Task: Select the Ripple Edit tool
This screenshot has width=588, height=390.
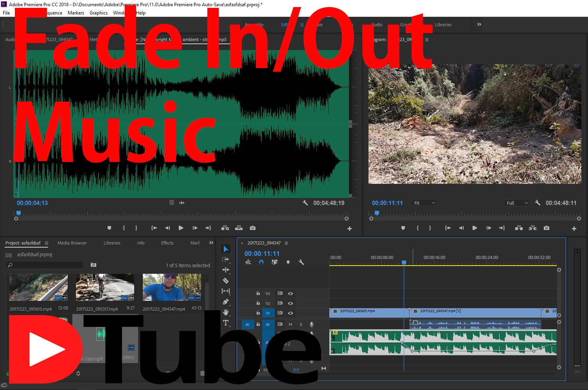Action: point(226,270)
